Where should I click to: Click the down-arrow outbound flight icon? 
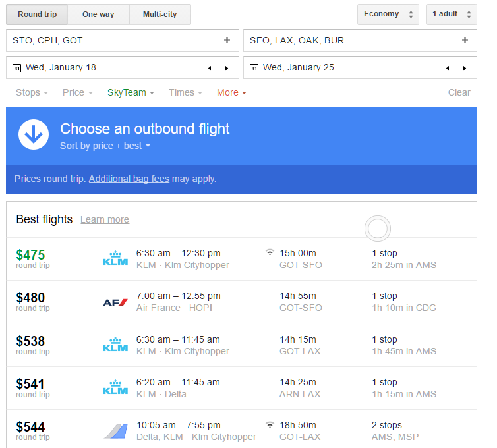tap(34, 134)
